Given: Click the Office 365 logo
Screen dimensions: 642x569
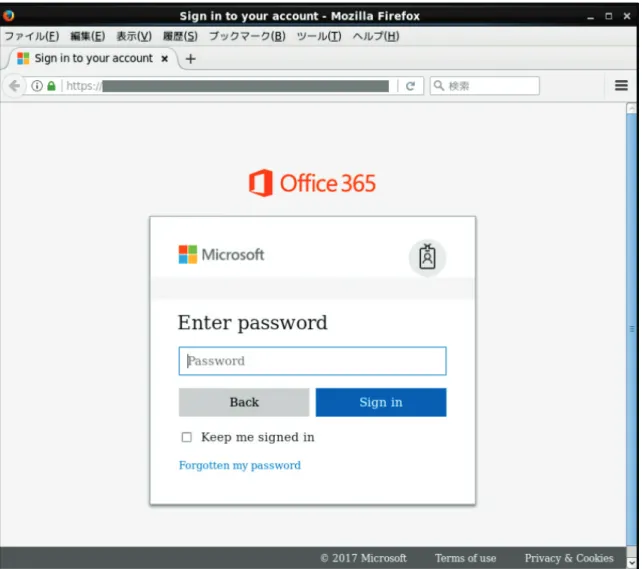Looking at the screenshot, I should pyautogui.click(x=312, y=183).
